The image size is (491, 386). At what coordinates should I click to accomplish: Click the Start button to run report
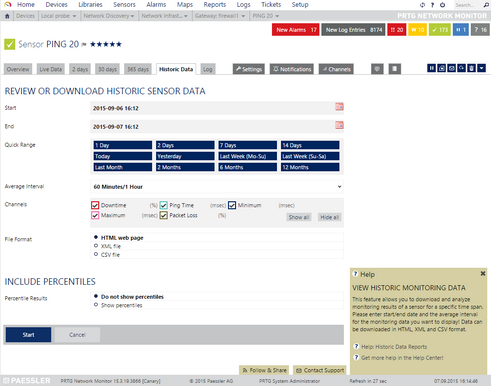click(28, 334)
